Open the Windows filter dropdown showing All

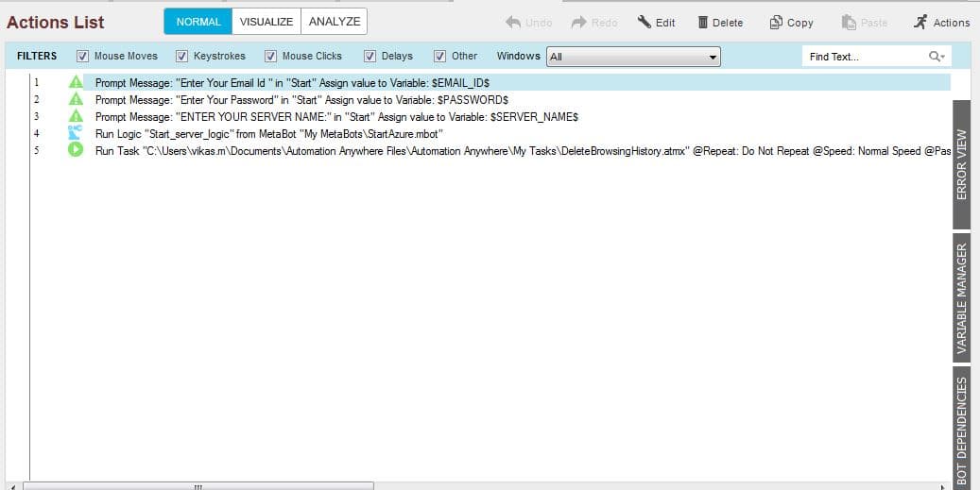click(x=633, y=57)
